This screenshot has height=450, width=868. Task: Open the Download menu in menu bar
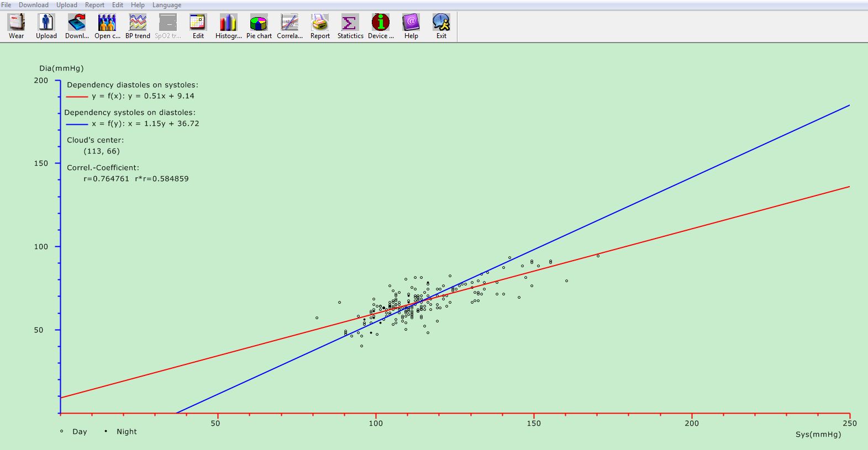coord(34,5)
